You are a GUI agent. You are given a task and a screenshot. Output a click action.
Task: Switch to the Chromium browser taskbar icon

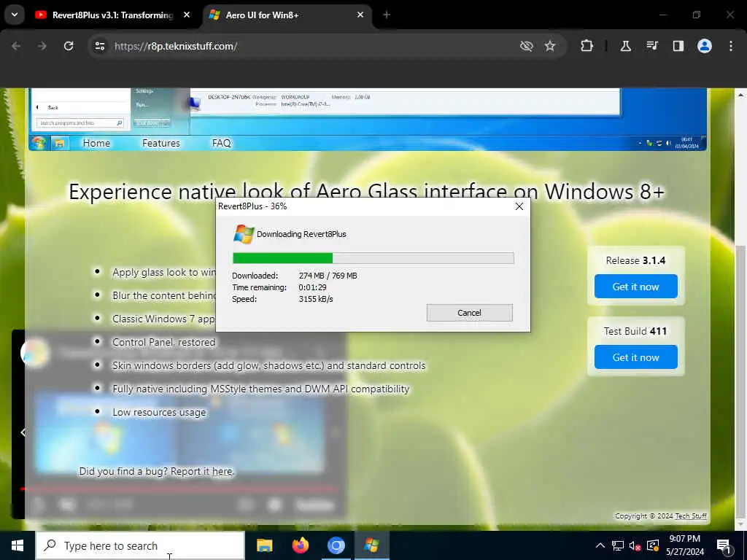point(336,545)
